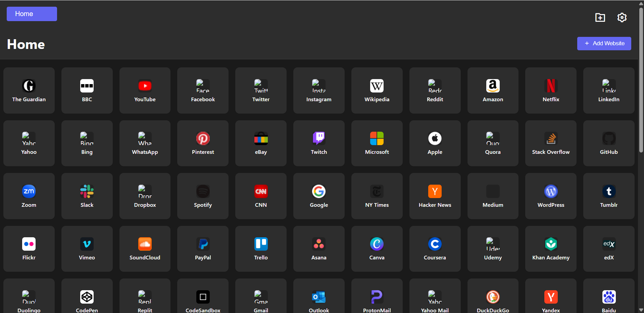Open the Slack shortcut tile
644x313 pixels.
point(87,196)
